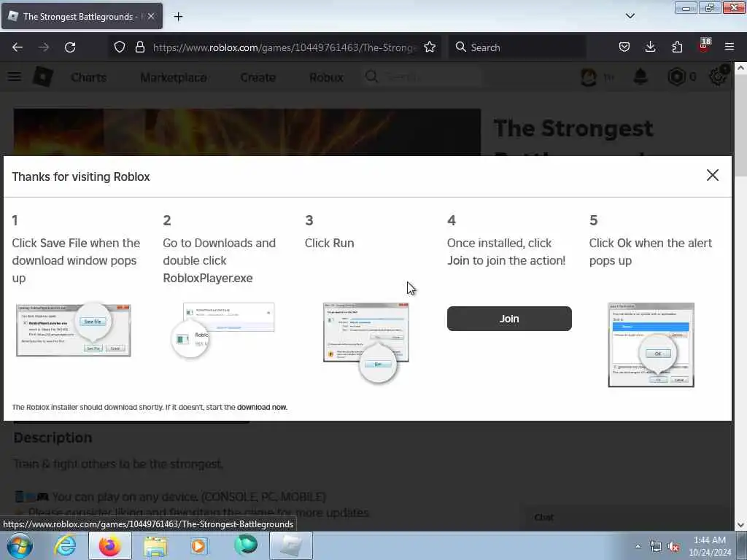This screenshot has width=747, height=560.
Task: Click the network tray icon
Action: coord(656,547)
